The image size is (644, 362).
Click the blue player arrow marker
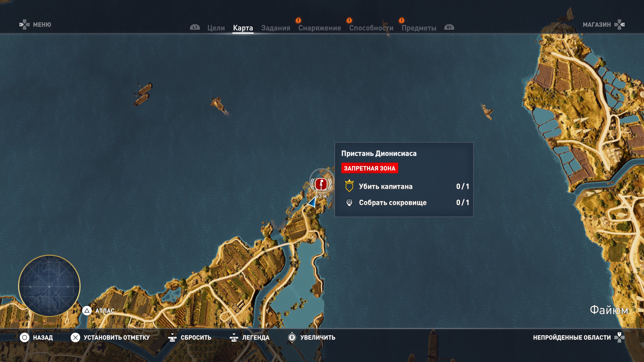click(312, 202)
